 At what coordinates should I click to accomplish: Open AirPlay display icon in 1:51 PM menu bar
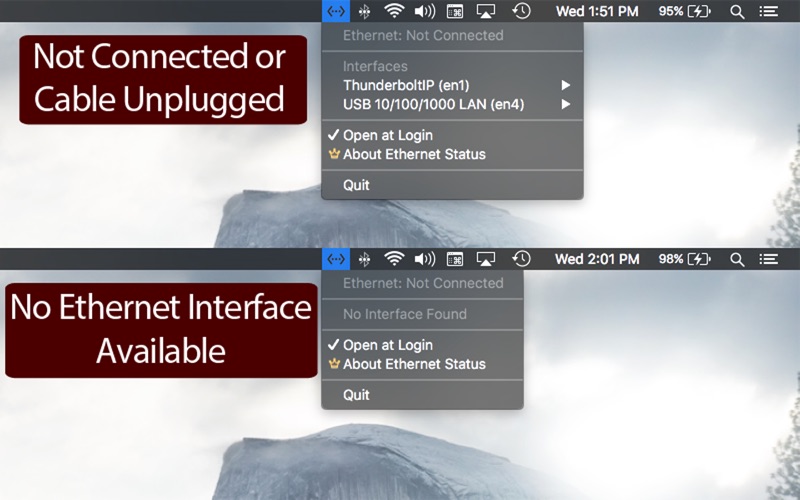[x=486, y=11]
